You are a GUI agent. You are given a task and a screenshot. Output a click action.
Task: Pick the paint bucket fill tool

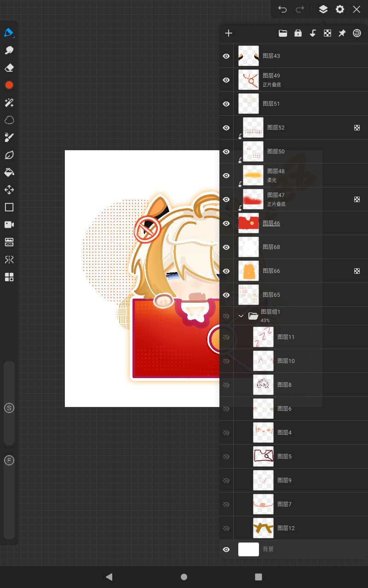click(x=9, y=172)
